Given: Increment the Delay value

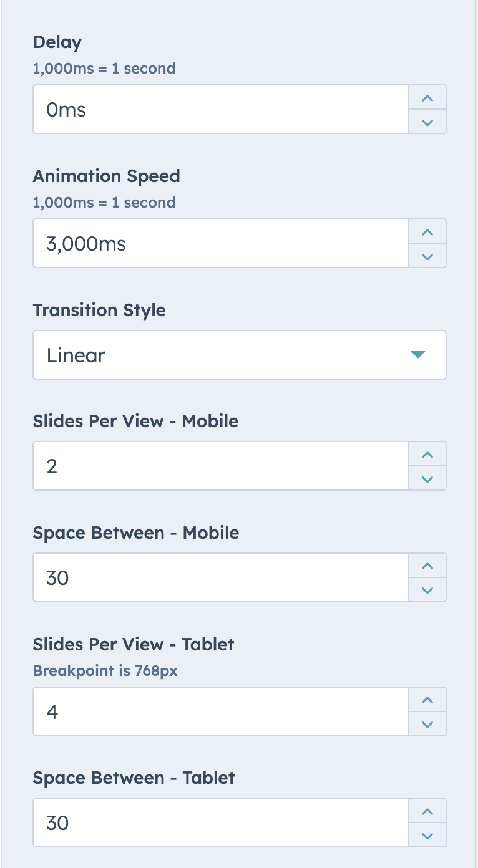Looking at the screenshot, I should tap(427, 97).
